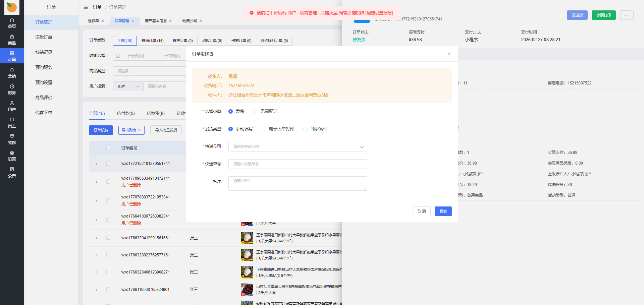Click the 快递单号 tracking number field

[x=298, y=164]
